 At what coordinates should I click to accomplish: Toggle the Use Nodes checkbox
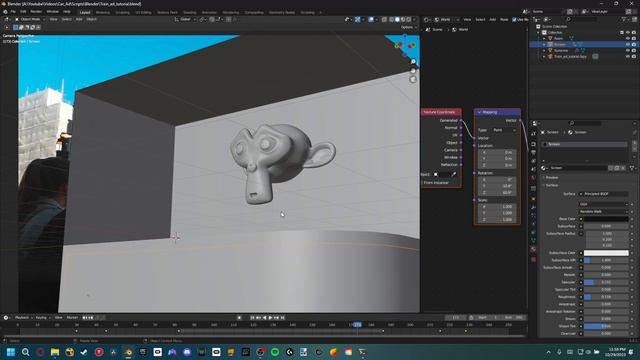(514, 19)
